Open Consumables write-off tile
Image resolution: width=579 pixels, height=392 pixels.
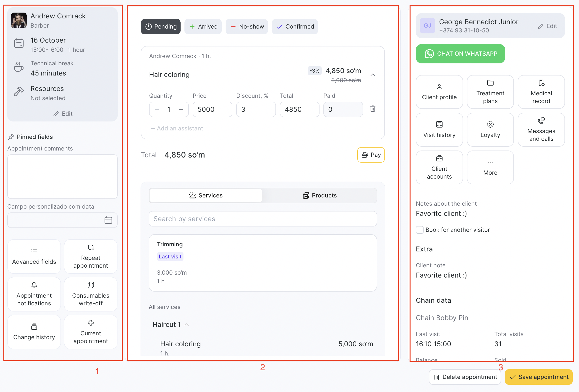(x=91, y=294)
